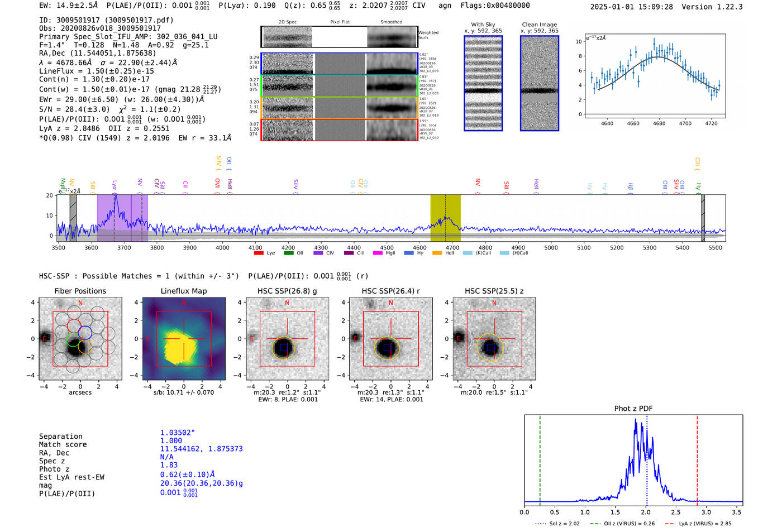The height and width of the screenshot is (532, 782).
Task: Click the purple CIV legend swatch
Action: (318, 253)
